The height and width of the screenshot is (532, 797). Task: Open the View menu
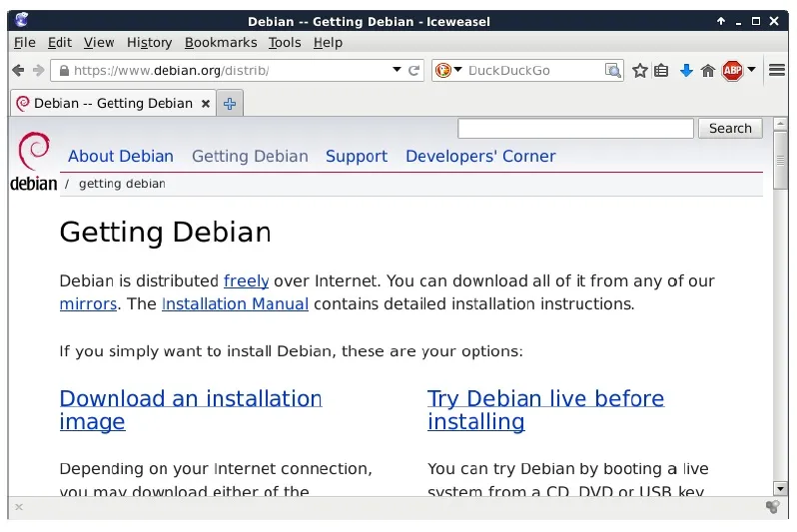[x=99, y=43]
